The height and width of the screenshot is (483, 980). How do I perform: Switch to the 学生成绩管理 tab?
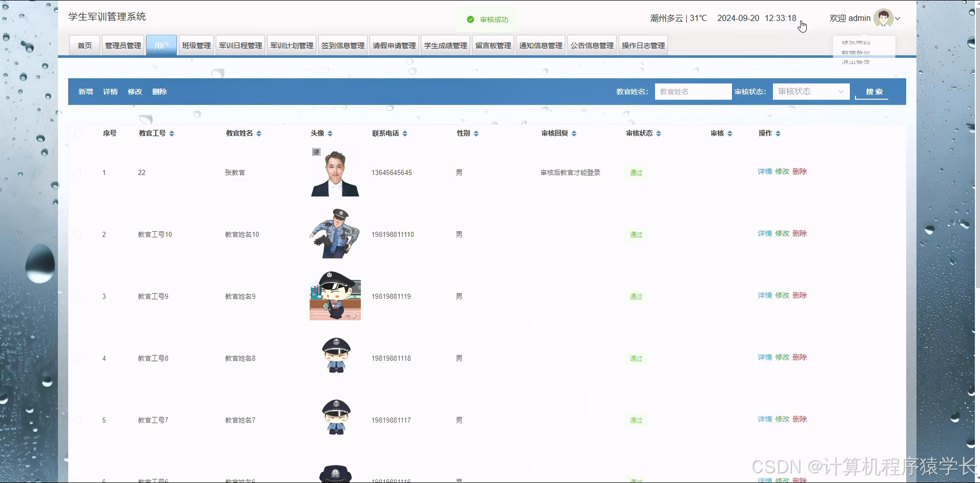[445, 45]
